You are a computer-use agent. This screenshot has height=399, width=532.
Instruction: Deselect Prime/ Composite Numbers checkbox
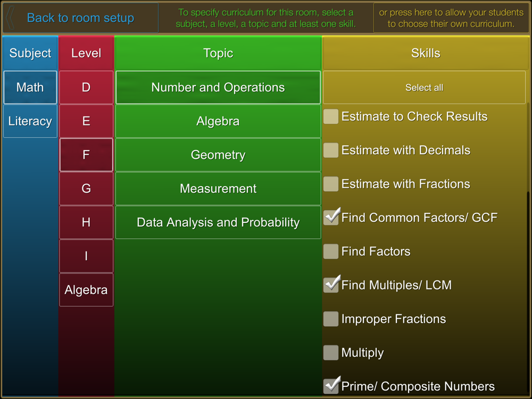click(x=331, y=386)
